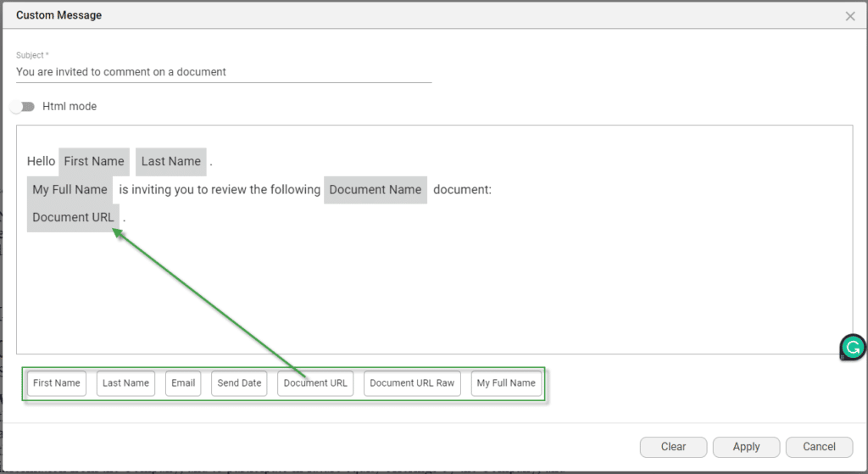Toggle the Html mode switch
The height and width of the screenshot is (474, 868).
coord(24,107)
